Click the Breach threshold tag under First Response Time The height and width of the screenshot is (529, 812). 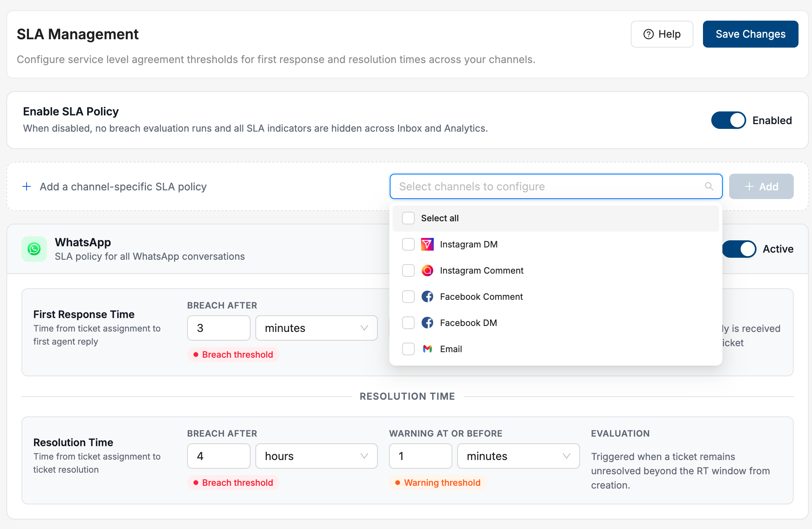[233, 355]
